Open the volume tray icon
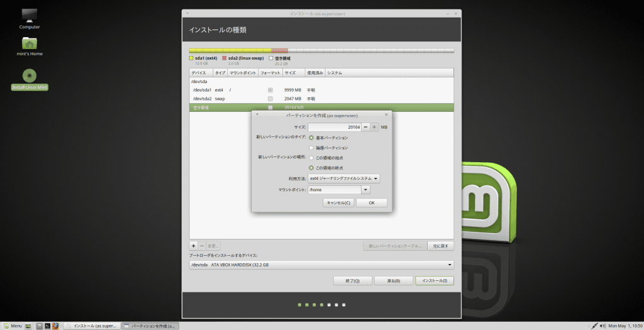The height and width of the screenshot is (330, 644). point(602,326)
